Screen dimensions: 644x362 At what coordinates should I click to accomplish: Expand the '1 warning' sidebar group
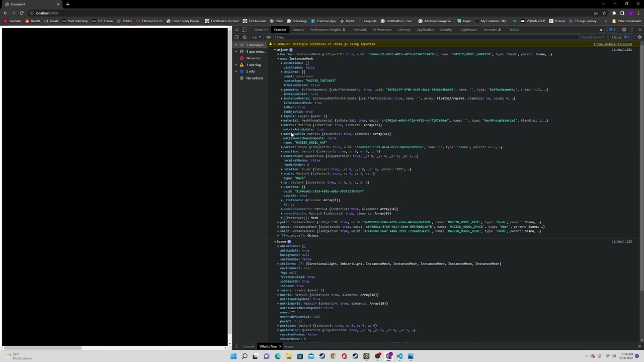pos(236,65)
